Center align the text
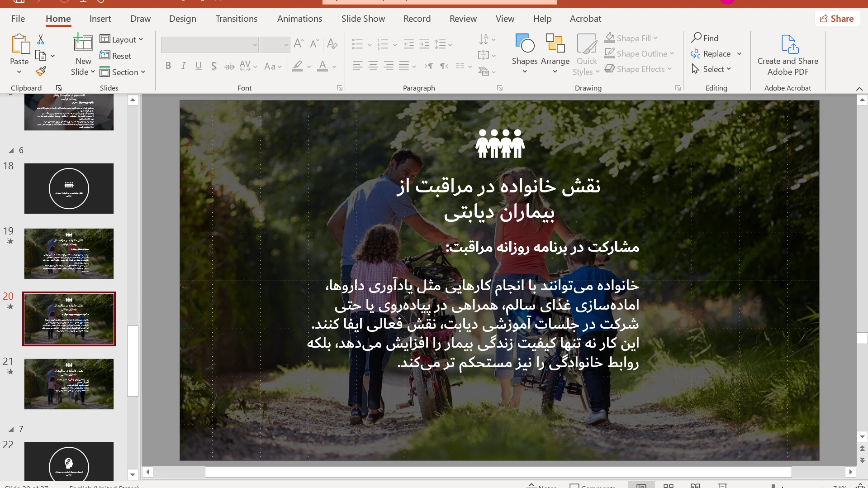Image resolution: width=868 pixels, height=488 pixels. tap(373, 66)
